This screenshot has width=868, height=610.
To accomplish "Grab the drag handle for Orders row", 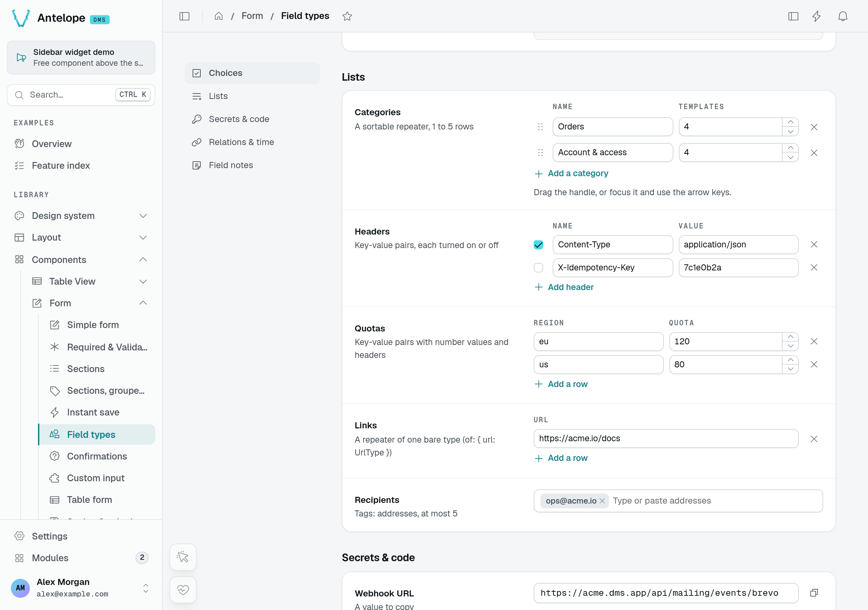I will pyautogui.click(x=540, y=127).
